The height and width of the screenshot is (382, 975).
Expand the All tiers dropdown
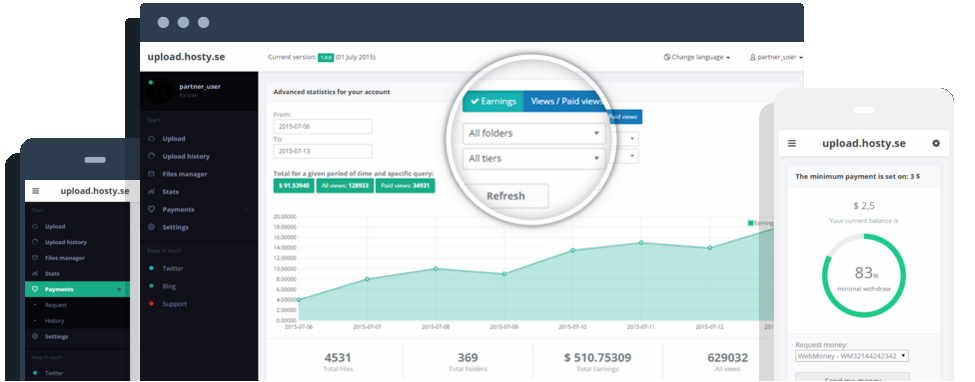click(534, 159)
